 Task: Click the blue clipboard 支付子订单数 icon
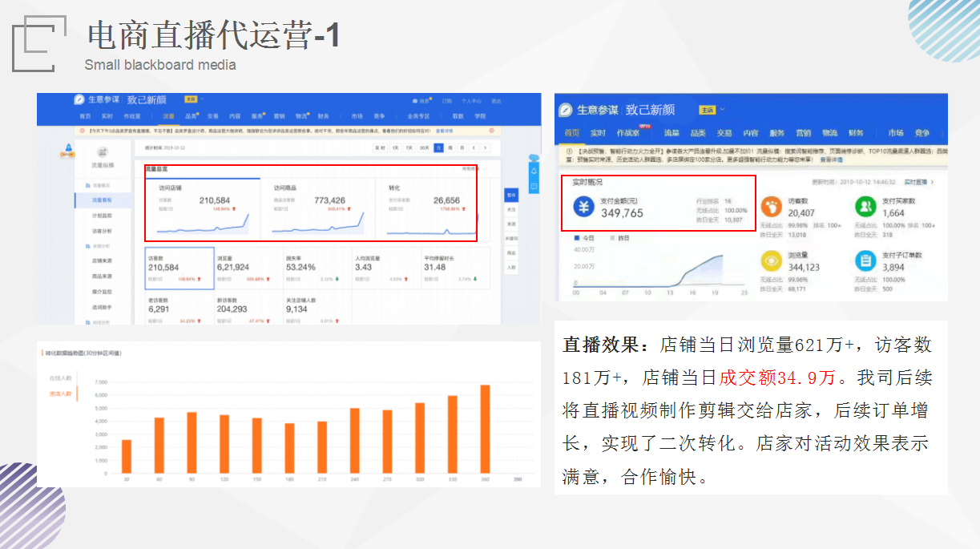click(866, 260)
